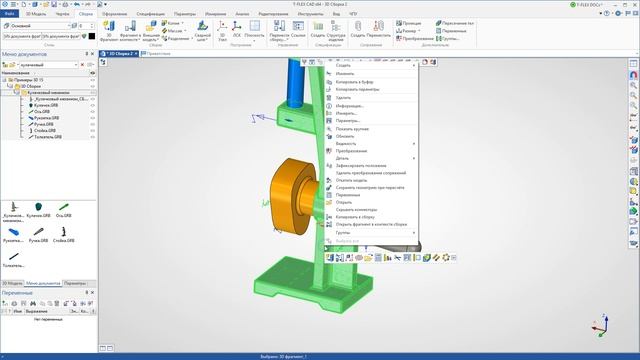
Task: Click the binoculars search icon in Переменные panel
Action: pyautogui.click(x=33, y=303)
